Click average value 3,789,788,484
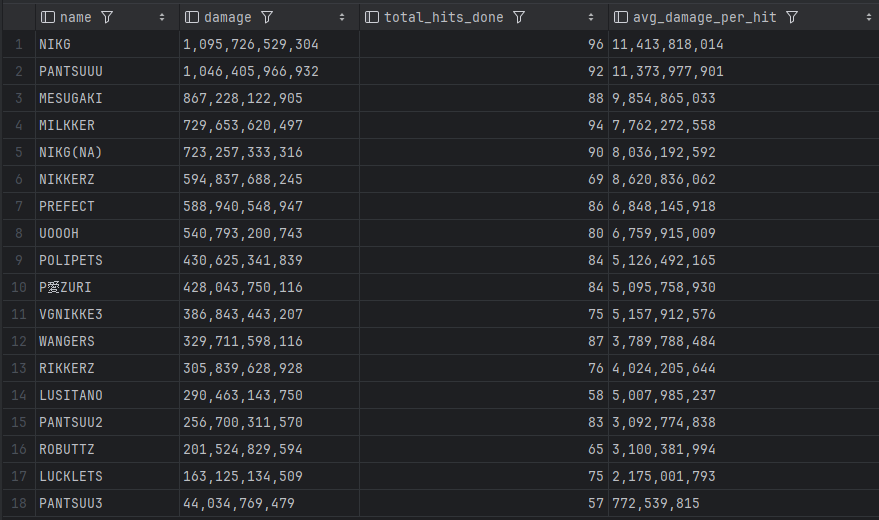The height and width of the screenshot is (520, 879). pos(664,341)
